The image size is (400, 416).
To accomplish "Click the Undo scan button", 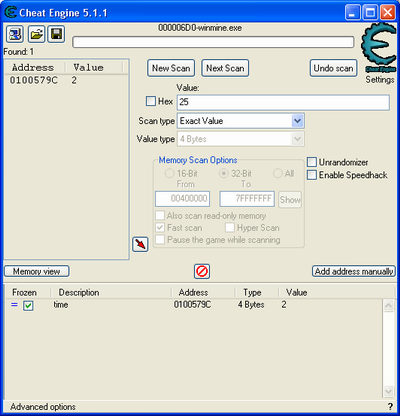I will pyautogui.click(x=333, y=68).
